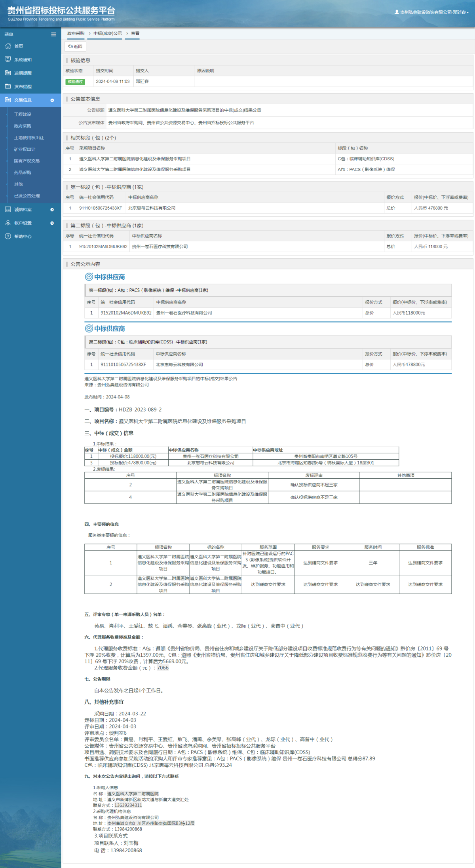Open 帮助中心 in the sidebar

(23, 237)
